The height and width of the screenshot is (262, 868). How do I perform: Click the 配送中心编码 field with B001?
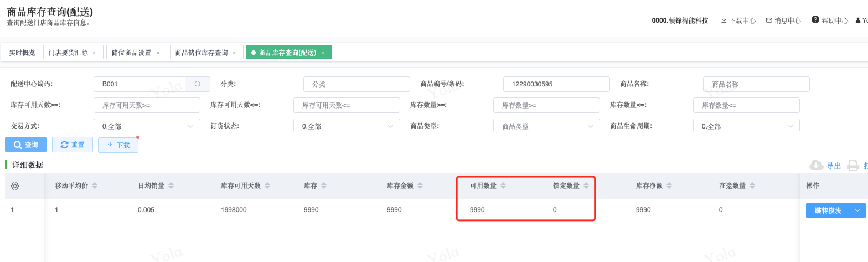[x=139, y=84]
